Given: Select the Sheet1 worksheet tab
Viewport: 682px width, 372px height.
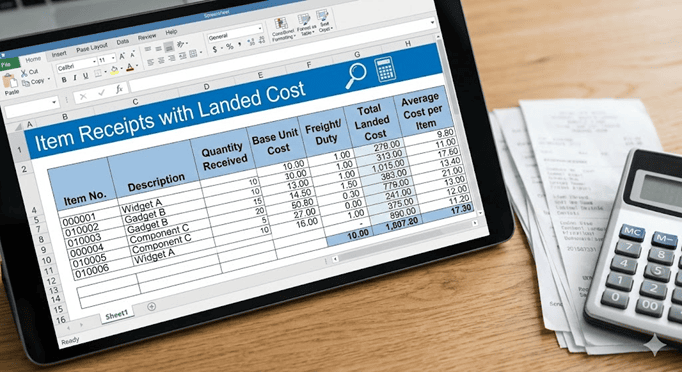Looking at the screenshot, I should [117, 315].
